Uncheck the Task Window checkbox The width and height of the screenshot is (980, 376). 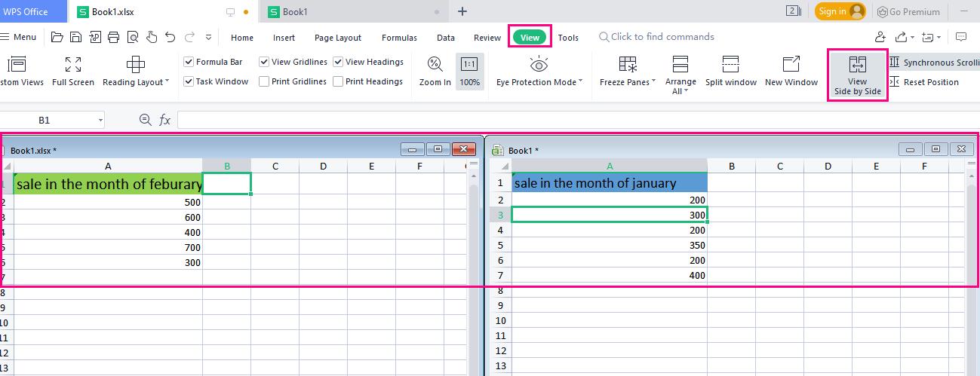click(189, 81)
